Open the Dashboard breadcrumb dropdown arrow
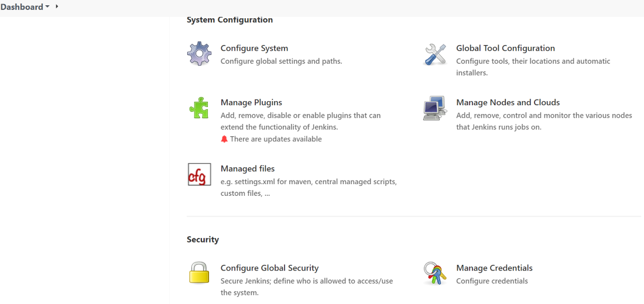644x304 pixels. (x=47, y=7)
